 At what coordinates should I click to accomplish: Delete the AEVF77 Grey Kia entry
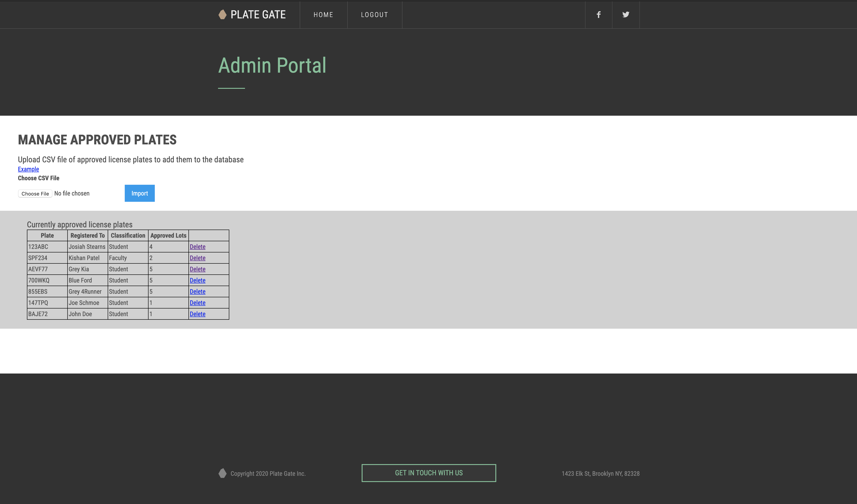tap(198, 269)
